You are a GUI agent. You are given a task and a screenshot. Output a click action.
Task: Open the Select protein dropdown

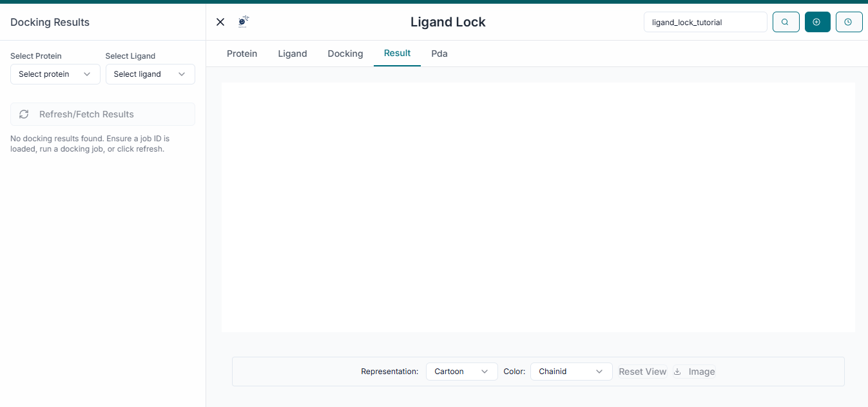(55, 74)
